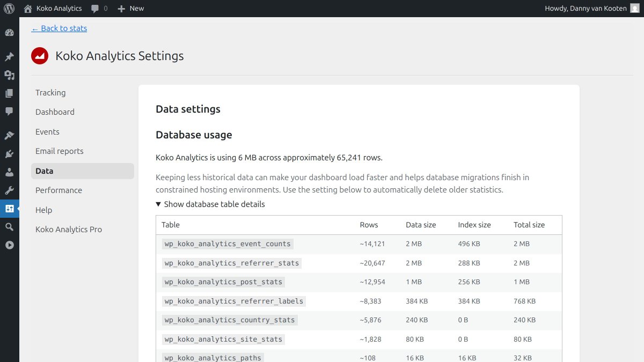Open the user avatar in admin bar
The width and height of the screenshot is (644, 362).
click(x=635, y=9)
